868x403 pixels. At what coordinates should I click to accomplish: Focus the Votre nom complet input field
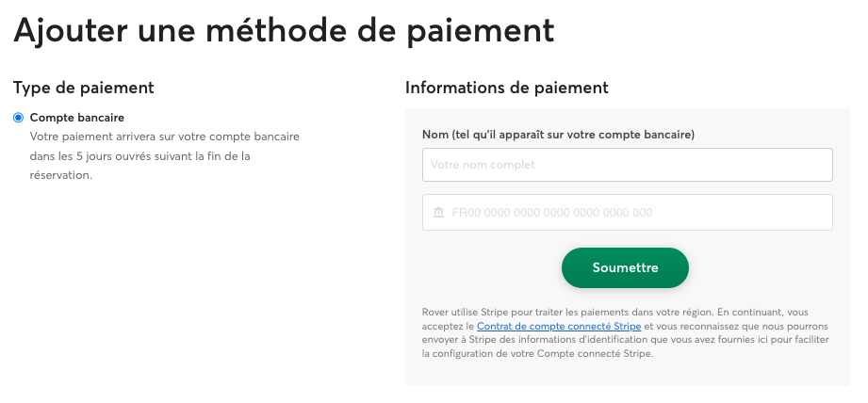(627, 165)
